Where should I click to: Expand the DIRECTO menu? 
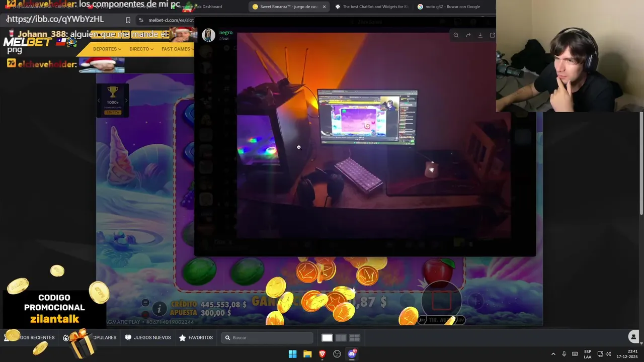(x=141, y=49)
